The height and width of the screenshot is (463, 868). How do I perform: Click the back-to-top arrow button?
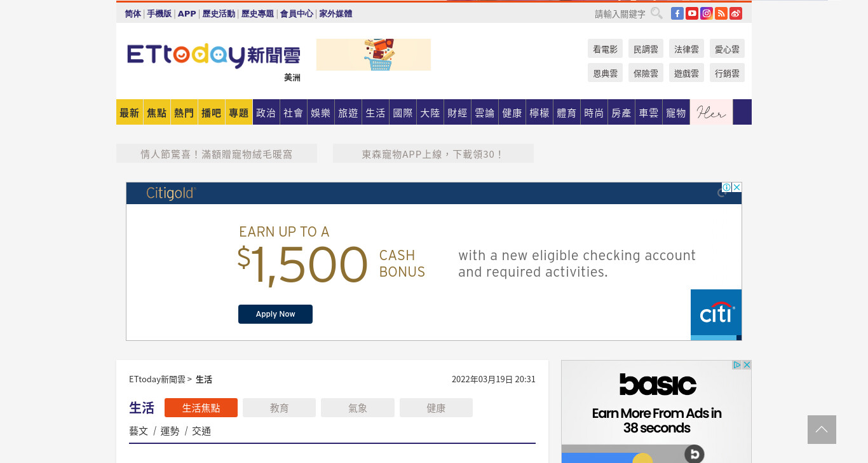click(x=822, y=429)
